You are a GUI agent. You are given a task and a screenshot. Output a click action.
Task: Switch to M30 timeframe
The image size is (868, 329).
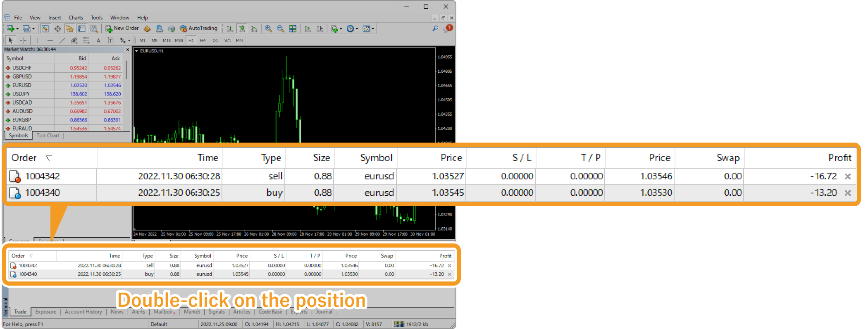tap(179, 41)
